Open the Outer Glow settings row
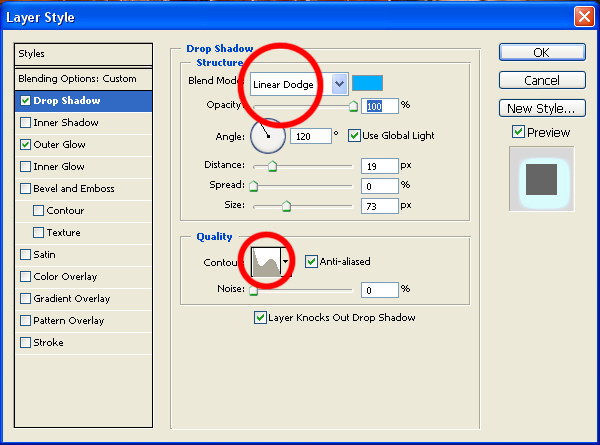Image resolution: width=600 pixels, height=445 pixels. tap(83, 145)
